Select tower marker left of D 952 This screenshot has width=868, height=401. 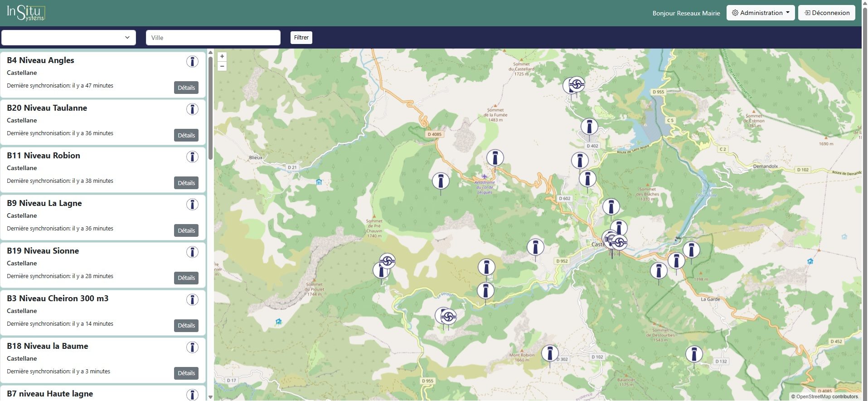click(535, 248)
